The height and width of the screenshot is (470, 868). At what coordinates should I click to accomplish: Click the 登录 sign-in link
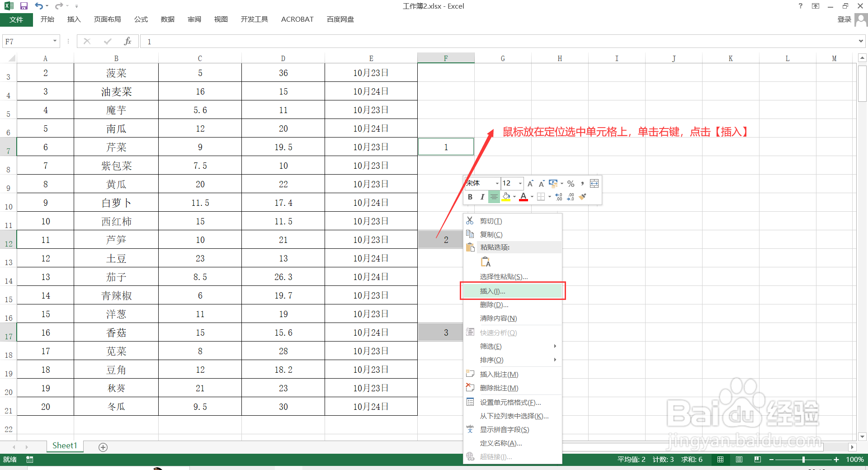[844, 19]
